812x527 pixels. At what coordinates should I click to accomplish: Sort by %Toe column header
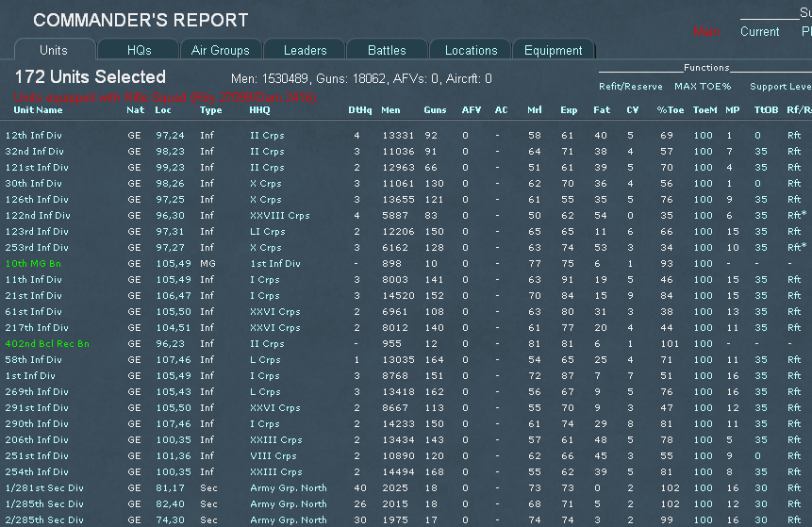[671, 109]
